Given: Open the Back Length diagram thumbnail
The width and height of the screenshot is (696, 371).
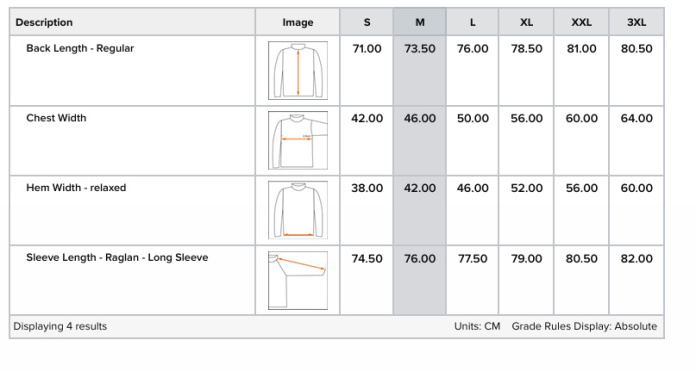Looking at the screenshot, I should [298, 71].
